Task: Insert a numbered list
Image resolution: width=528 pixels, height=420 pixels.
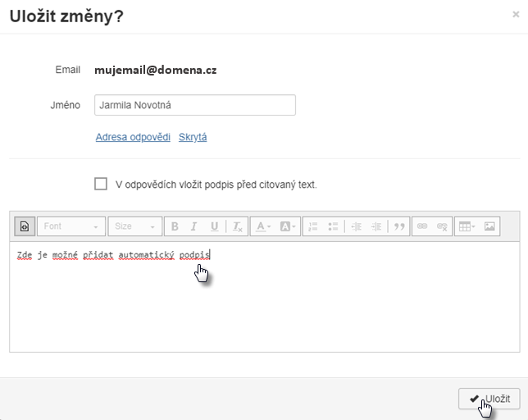Action: point(313,226)
